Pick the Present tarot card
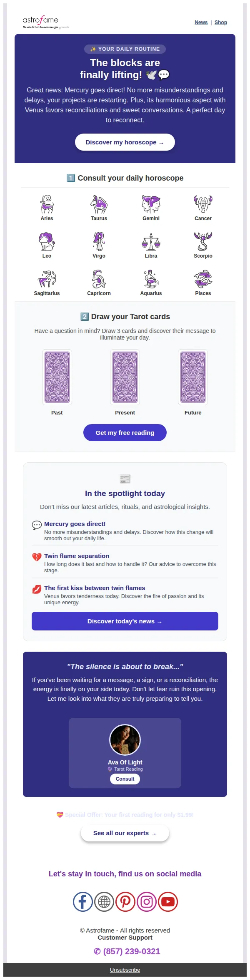Image resolution: width=250 pixels, height=980 pixels. [x=125, y=377]
